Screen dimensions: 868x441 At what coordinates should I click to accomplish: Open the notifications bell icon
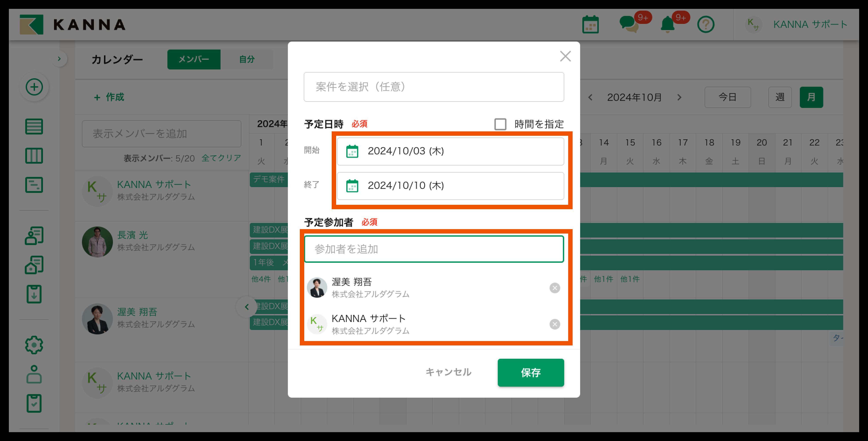tap(667, 25)
